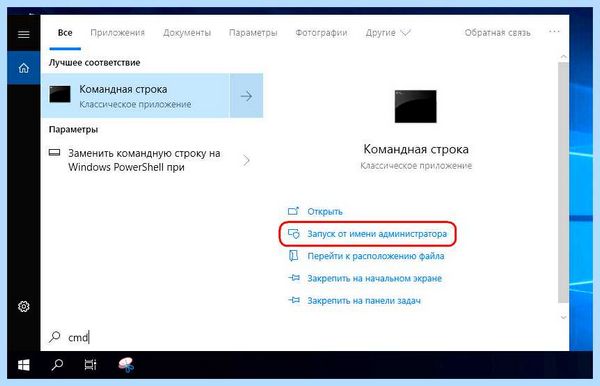Click the pin icon next to Закрепить на панели задач
Viewport: 600px width, 386px height.
pos(293,300)
